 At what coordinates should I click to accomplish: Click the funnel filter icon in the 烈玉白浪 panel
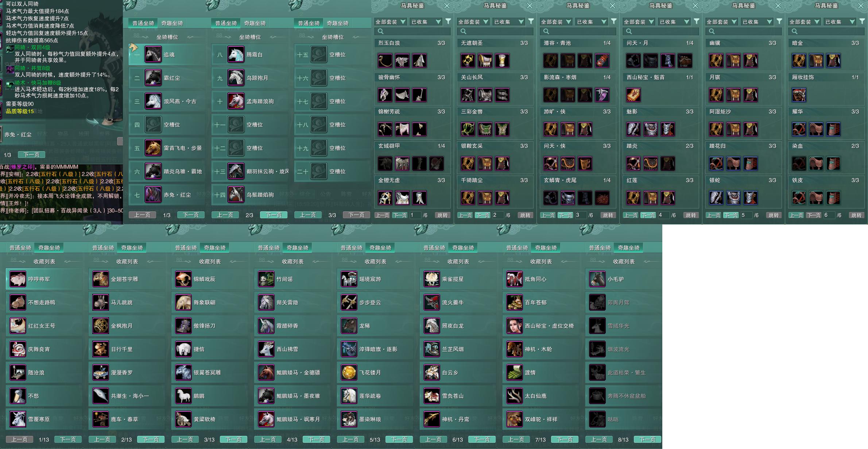tap(448, 22)
